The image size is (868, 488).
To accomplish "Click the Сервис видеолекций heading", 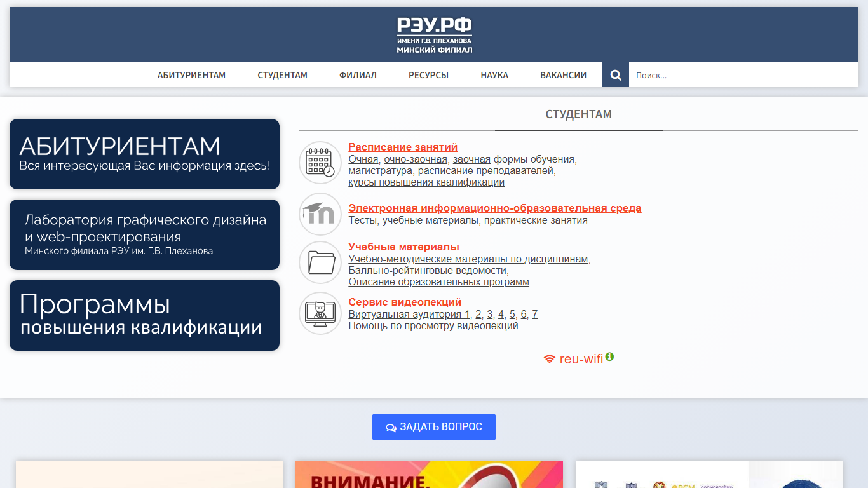I will point(405,302).
